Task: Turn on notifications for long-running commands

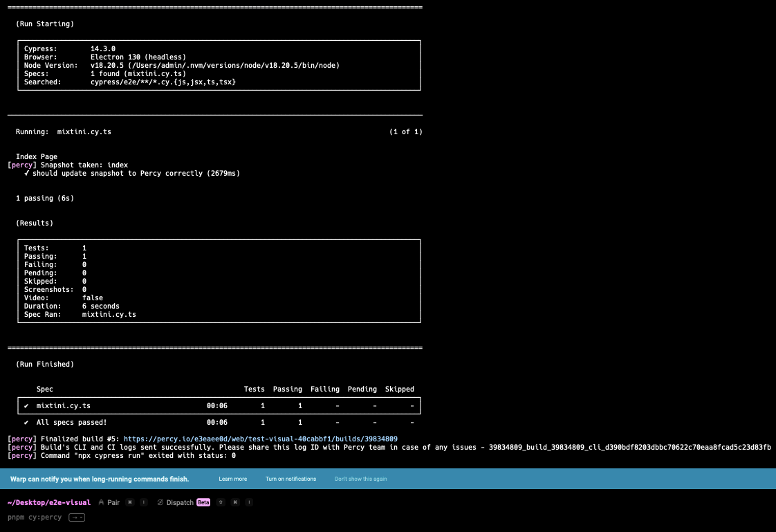Action: pos(290,479)
